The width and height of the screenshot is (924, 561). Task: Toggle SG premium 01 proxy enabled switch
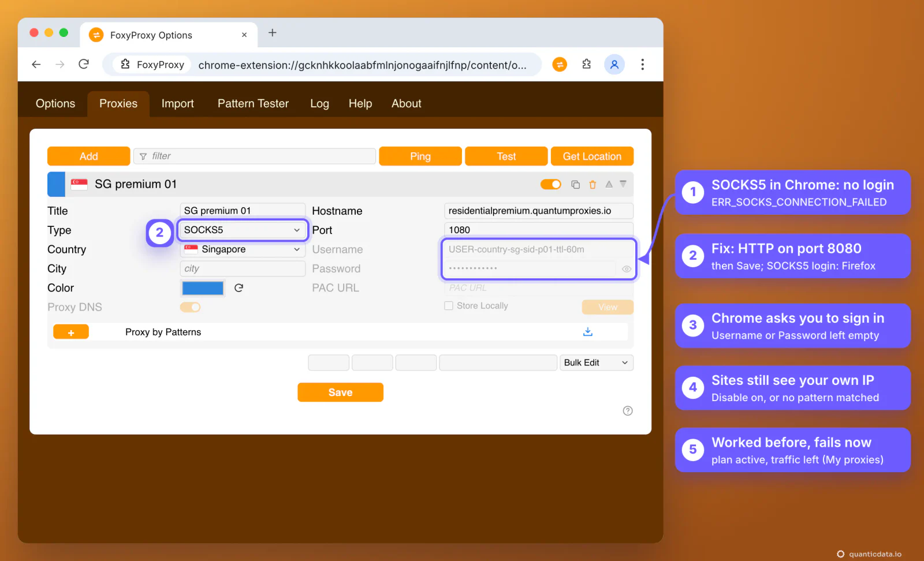click(x=551, y=184)
